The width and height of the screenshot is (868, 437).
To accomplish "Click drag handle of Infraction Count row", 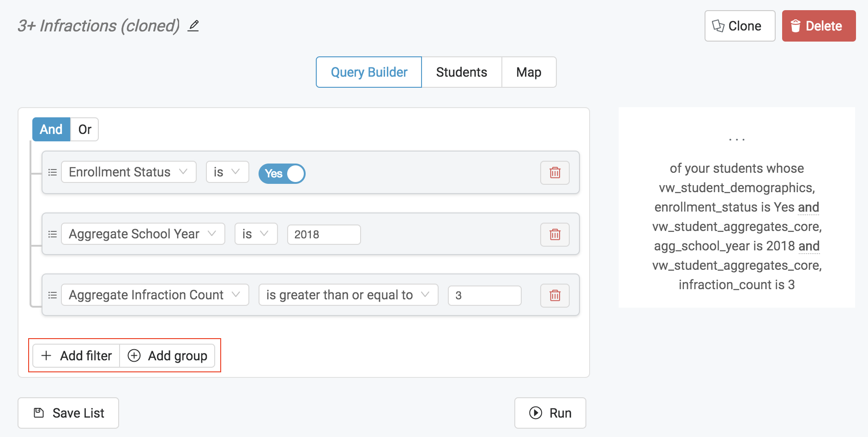I will coord(53,295).
